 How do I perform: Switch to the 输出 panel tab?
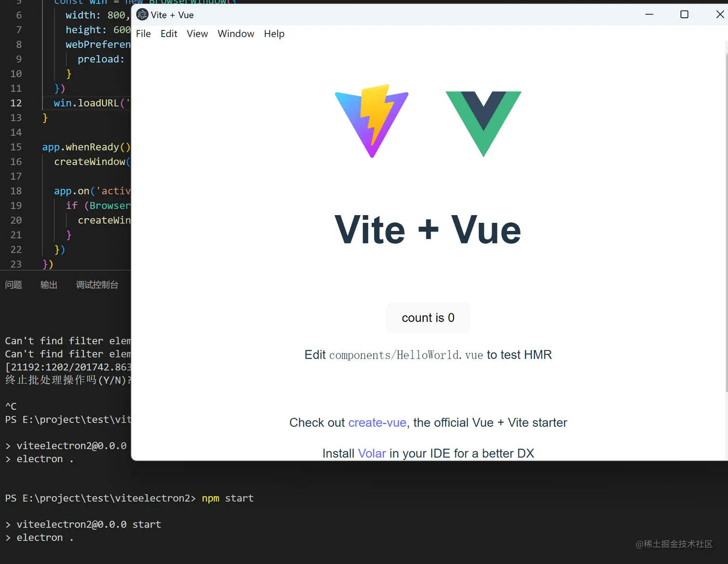pyautogui.click(x=49, y=285)
